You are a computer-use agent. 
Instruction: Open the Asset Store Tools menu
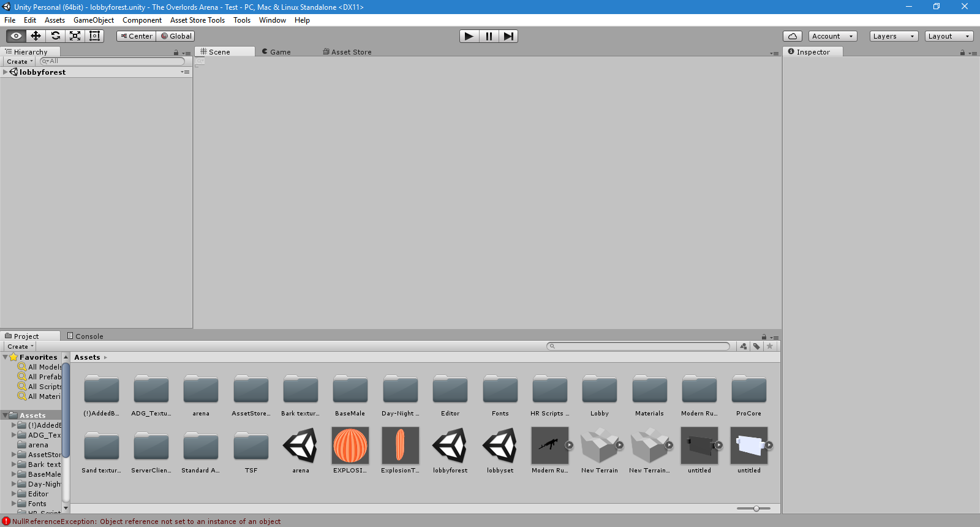point(197,20)
